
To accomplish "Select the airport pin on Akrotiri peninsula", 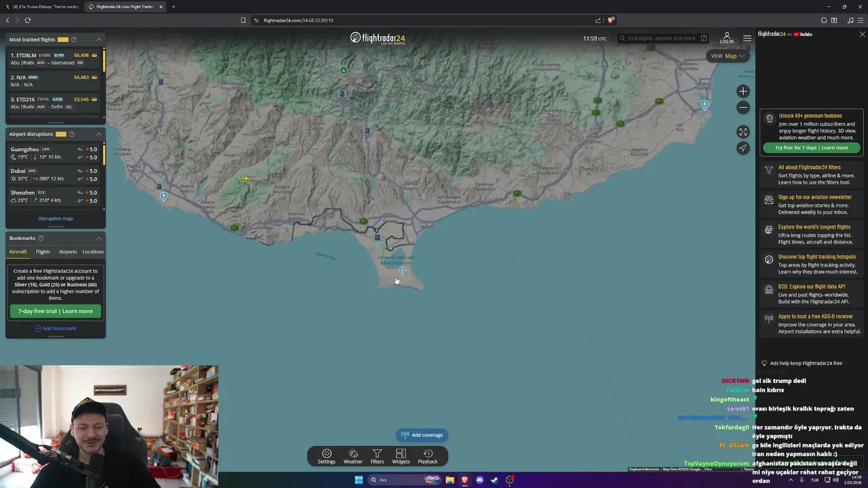I will (x=402, y=270).
